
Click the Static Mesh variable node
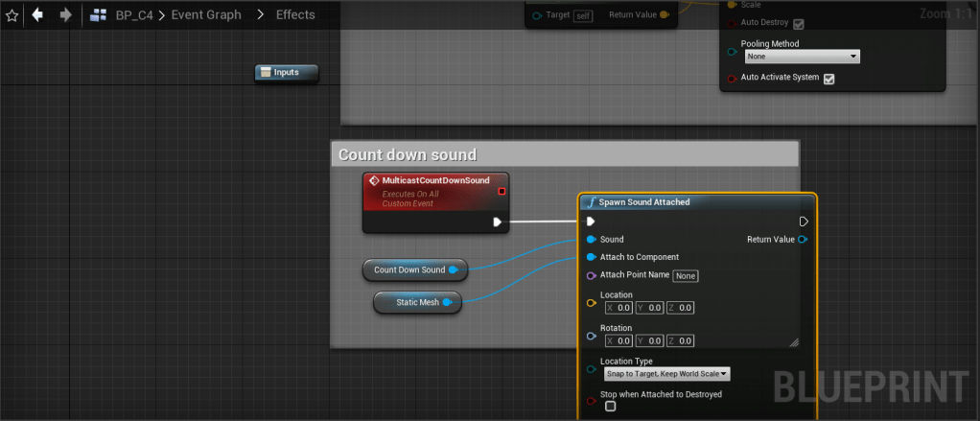tap(417, 303)
